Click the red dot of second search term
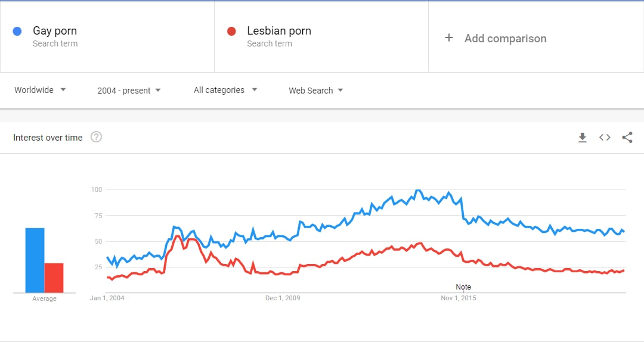This screenshot has height=342, width=644. [231, 31]
